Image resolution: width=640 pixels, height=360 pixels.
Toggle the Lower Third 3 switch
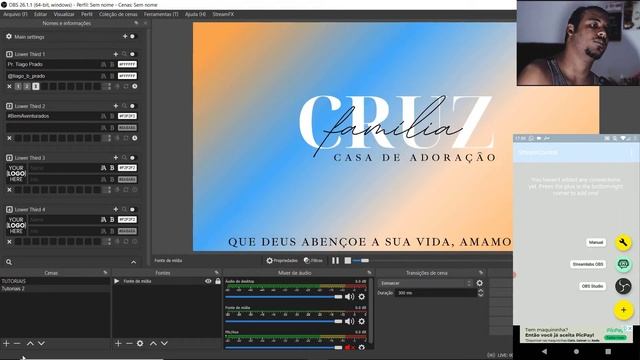click(x=132, y=158)
